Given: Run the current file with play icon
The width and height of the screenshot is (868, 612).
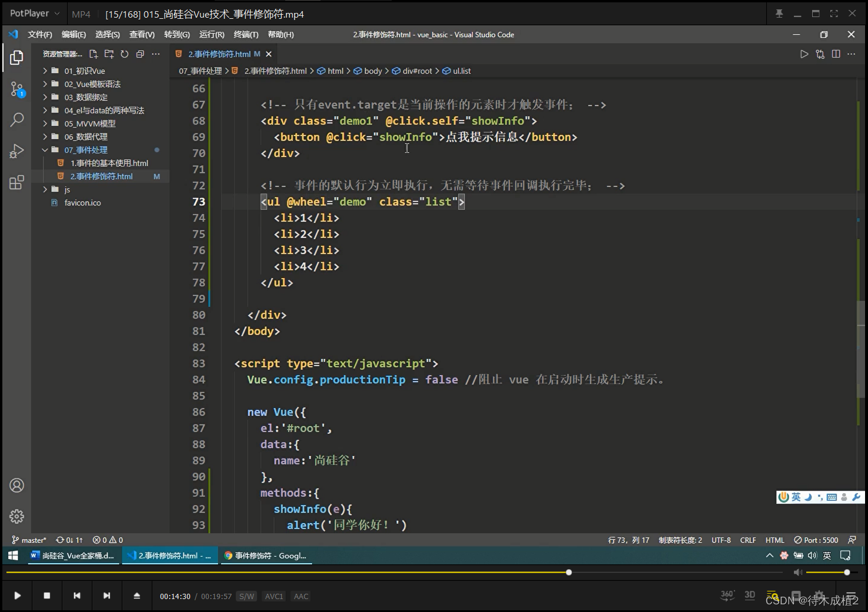Looking at the screenshot, I should click(x=804, y=54).
